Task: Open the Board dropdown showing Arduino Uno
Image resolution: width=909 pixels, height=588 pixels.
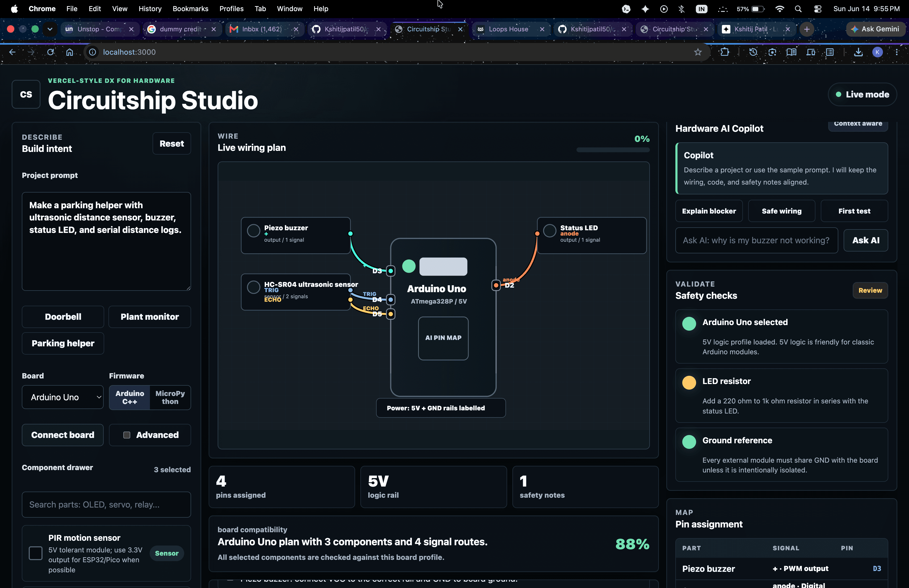Action: point(63,397)
